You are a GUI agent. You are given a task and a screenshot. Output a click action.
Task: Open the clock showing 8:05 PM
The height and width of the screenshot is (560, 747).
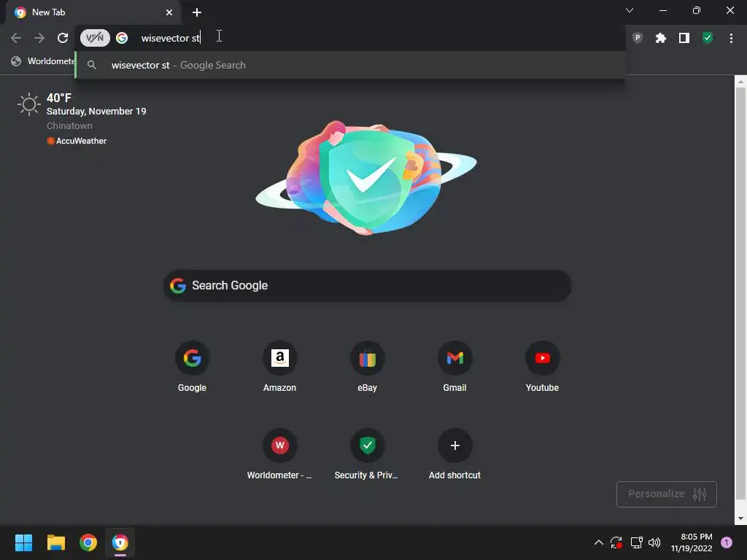point(692,542)
